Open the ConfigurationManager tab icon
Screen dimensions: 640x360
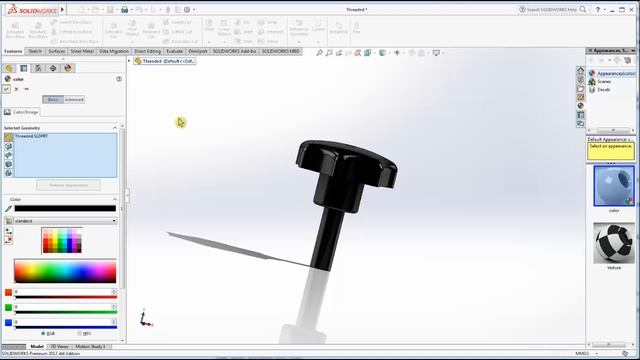pyautogui.click(x=38, y=68)
